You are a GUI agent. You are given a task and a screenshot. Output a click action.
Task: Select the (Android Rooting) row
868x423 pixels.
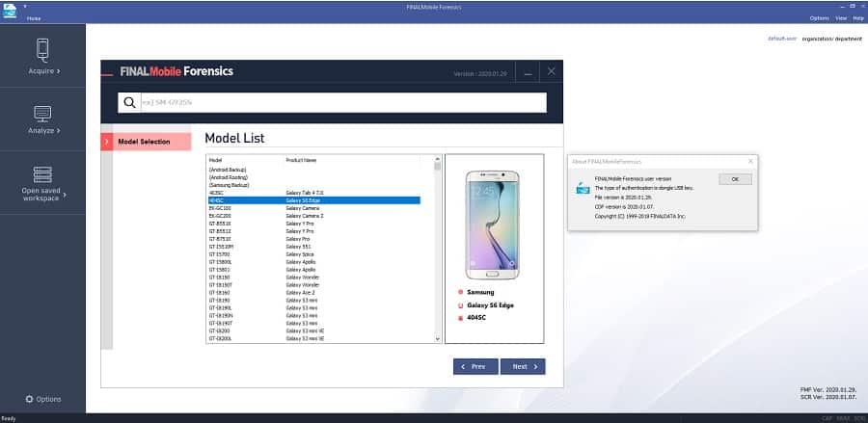click(313, 177)
